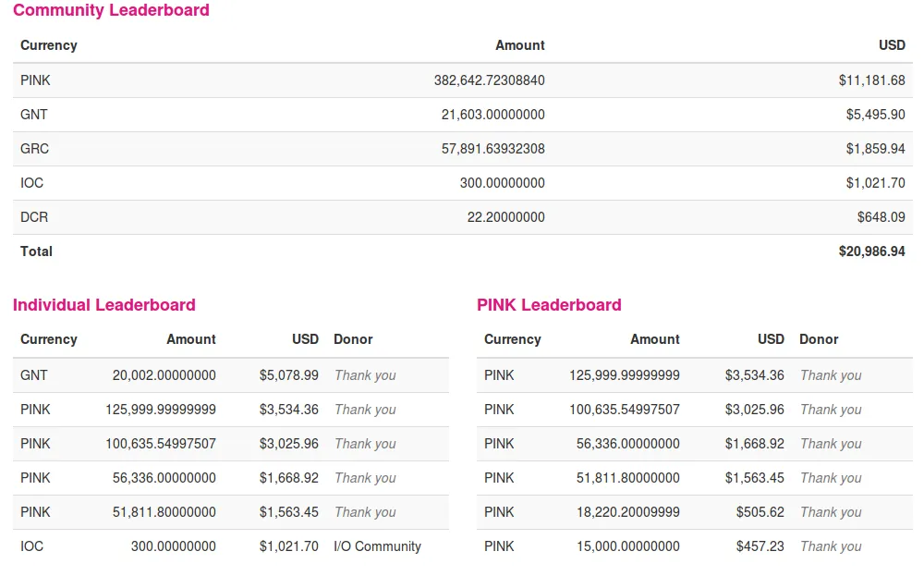Select Thank you beside $5,078.99 donation
Screen dimensions: 924x576
pyautogui.click(x=365, y=375)
